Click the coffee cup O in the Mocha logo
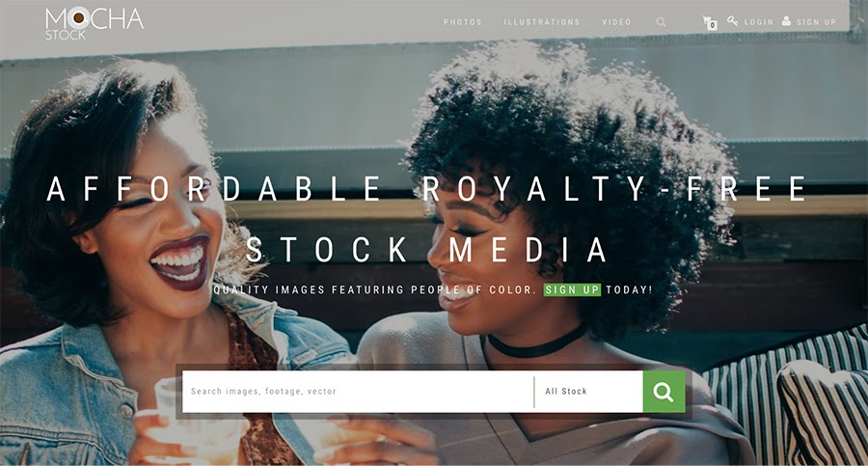 coord(79,18)
